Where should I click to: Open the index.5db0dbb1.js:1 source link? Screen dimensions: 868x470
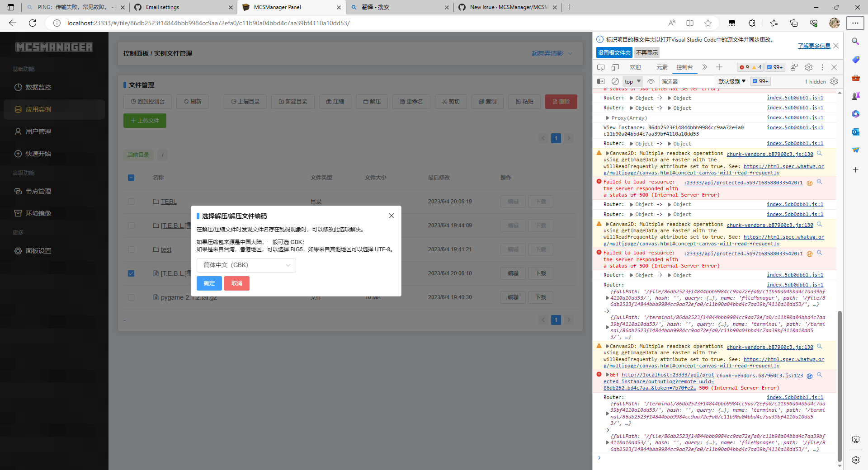tap(794, 98)
